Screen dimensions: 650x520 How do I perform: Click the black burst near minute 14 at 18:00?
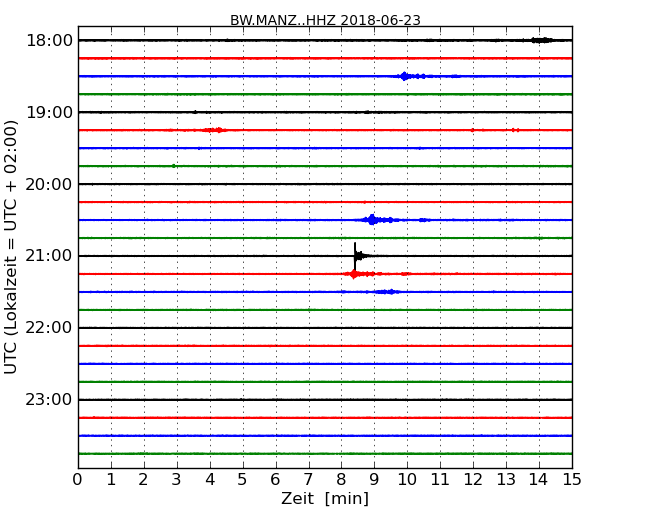tap(540, 40)
